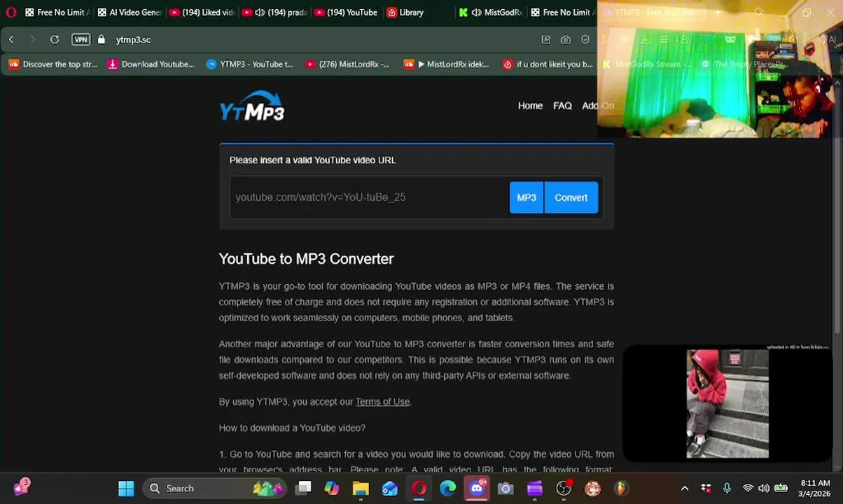Open Discover the top str... bookmark
This screenshot has height=504, width=843.
point(53,64)
